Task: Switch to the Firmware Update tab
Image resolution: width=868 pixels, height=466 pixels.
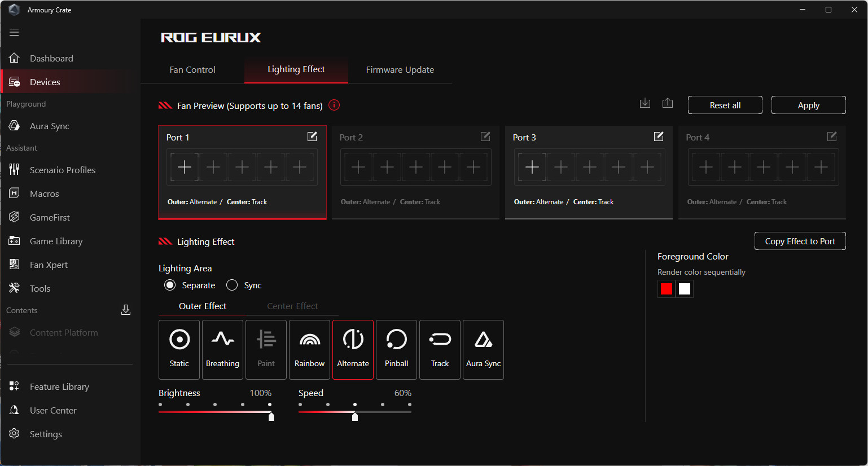Action: point(400,69)
